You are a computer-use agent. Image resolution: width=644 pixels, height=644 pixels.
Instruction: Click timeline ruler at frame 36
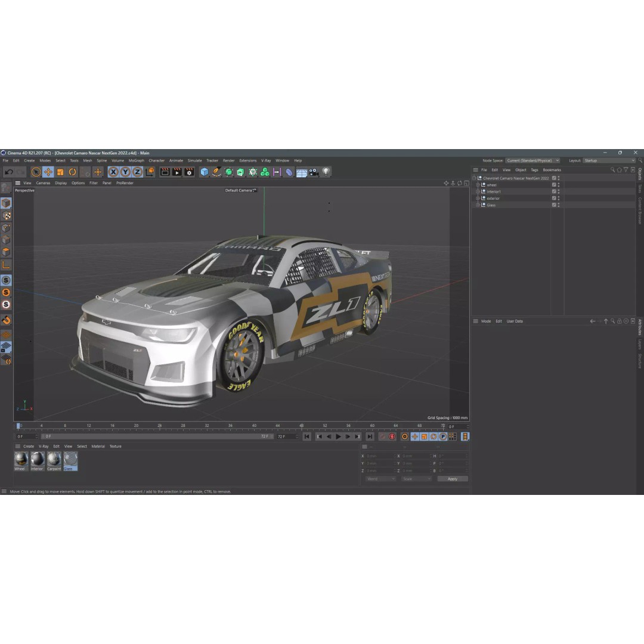(230, 426)
